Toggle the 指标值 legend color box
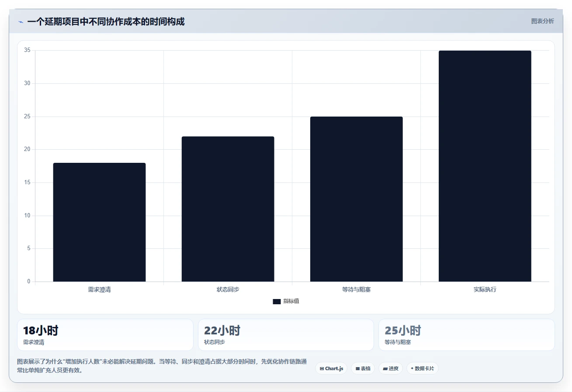Image resolution: width=572 pixels, height=392 pixels. [277, 302]
